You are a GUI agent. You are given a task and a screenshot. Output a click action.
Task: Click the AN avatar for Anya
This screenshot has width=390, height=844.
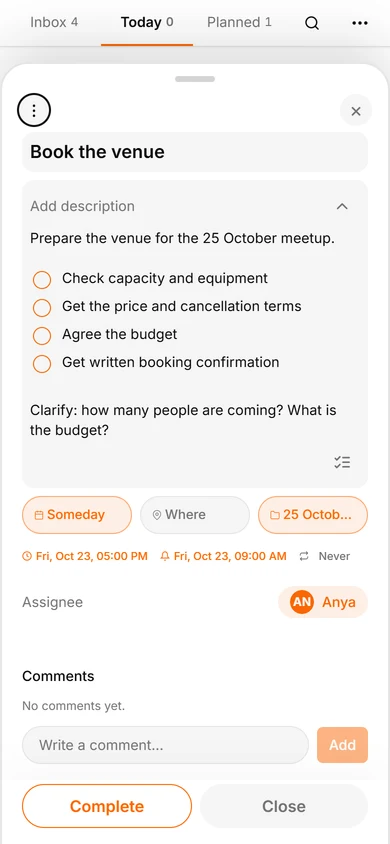point(302,602)
